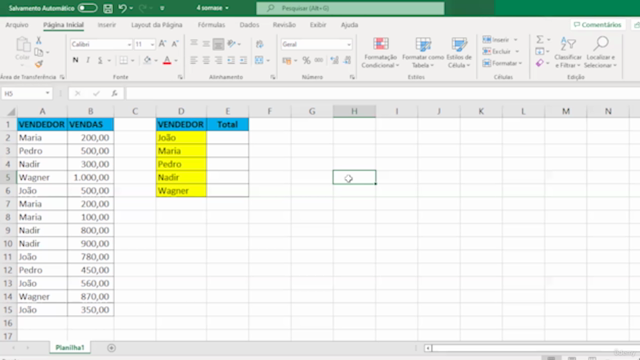
Task: Apply the fill color bucket swatch
Action: click(147, 60)
